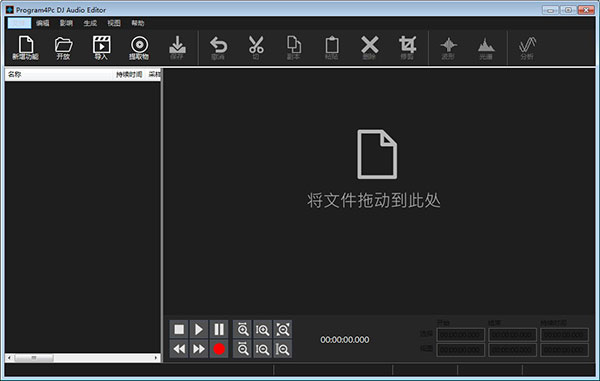The width and height of the screenshot is (600, 381).
Task: Open the 分析 analysis wave icon
Action: click(x=527, y=48)
